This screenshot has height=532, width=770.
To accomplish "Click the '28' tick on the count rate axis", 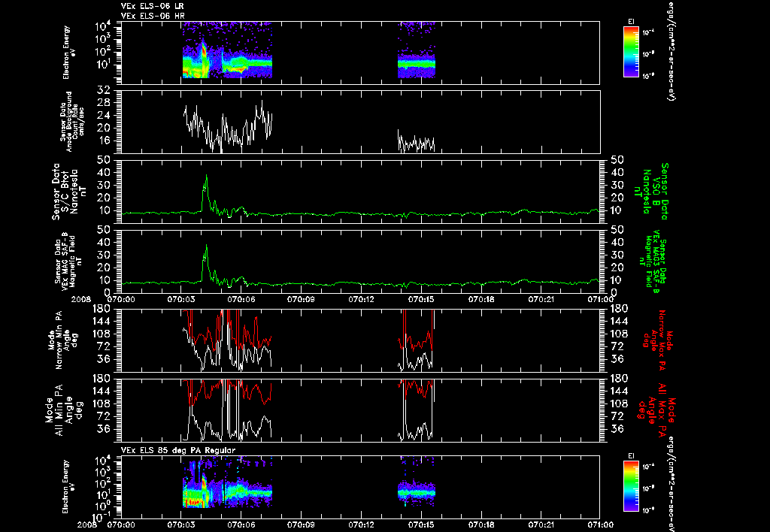I will click(x=103, y=103).
